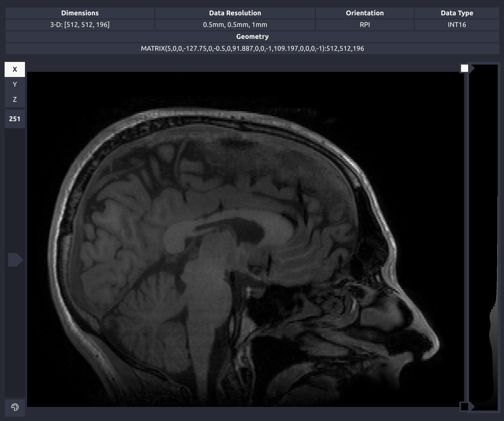Click the RPI orientation value

click(365, 25)
